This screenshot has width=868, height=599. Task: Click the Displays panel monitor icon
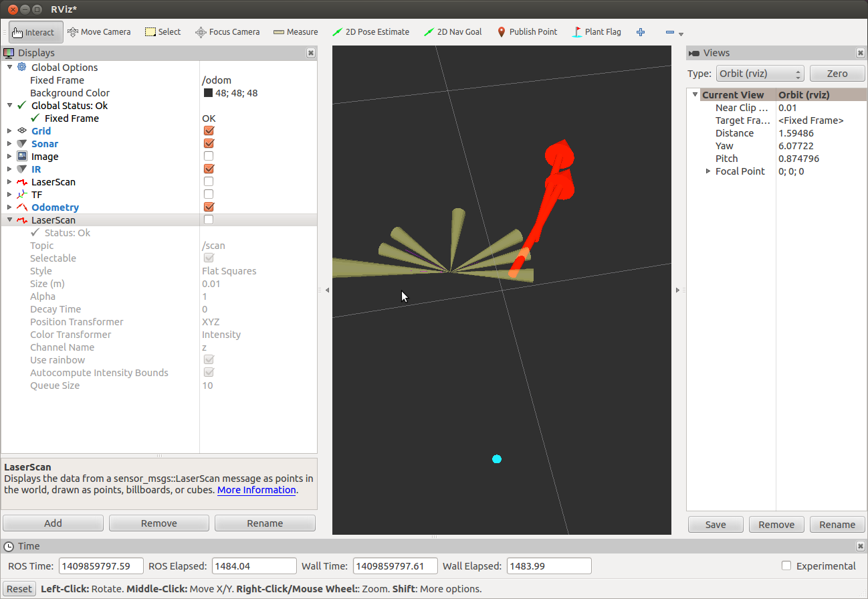click(9, 53)
